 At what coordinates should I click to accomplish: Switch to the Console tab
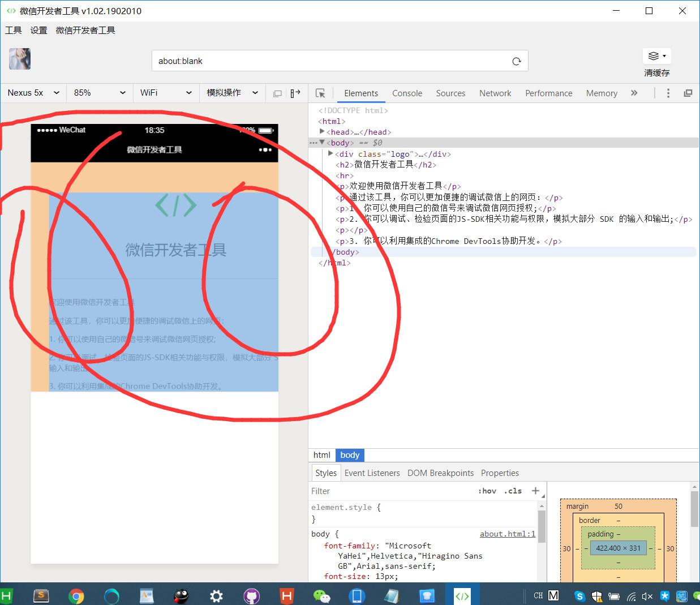click(407, 93)
